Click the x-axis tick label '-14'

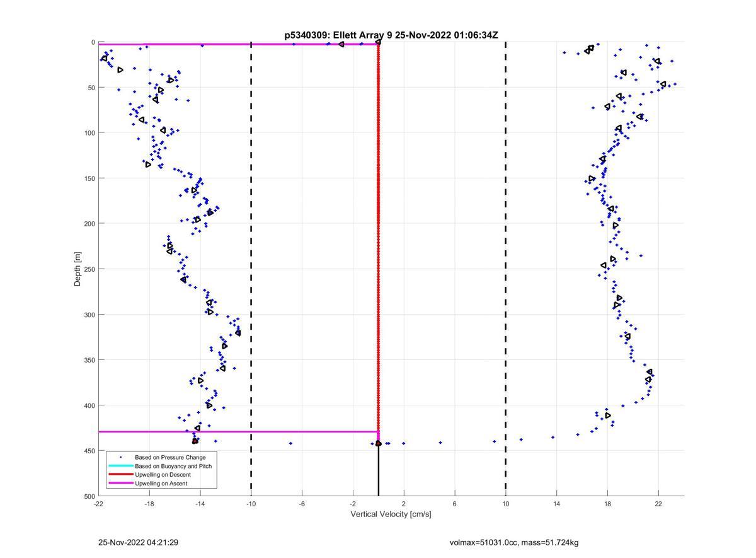pyautogui.click(x=200, y=504)
